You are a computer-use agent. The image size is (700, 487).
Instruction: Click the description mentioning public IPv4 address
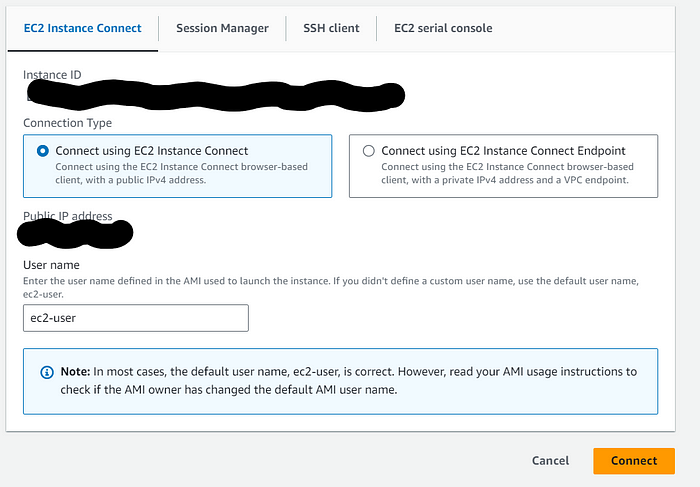182,173
